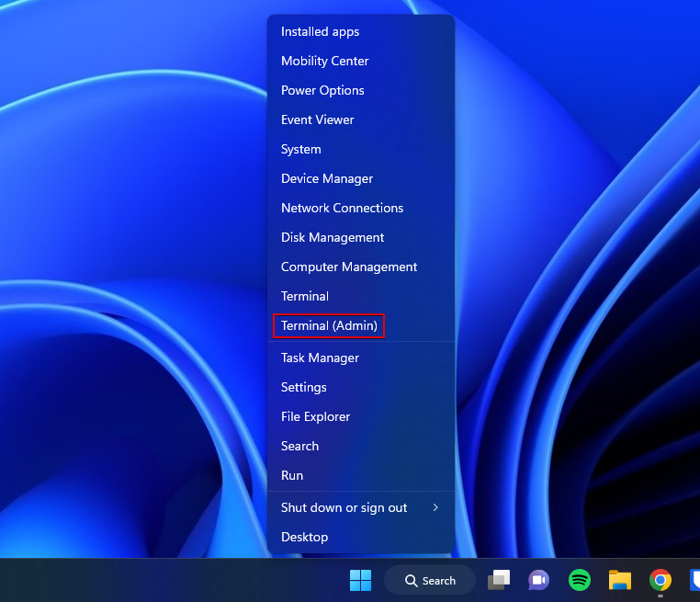Open Device Manager
The width and height of the screenshot is (700, 602).
tap(361, 178)
